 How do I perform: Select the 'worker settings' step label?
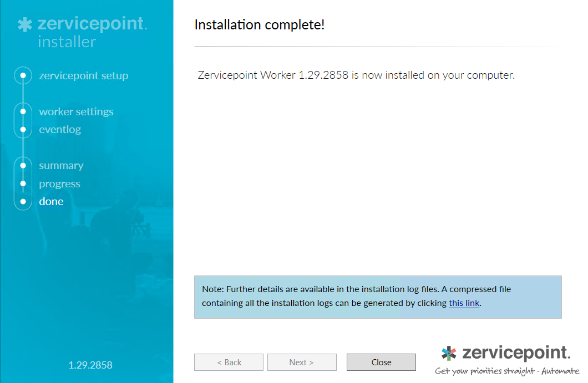pos(76,112)
